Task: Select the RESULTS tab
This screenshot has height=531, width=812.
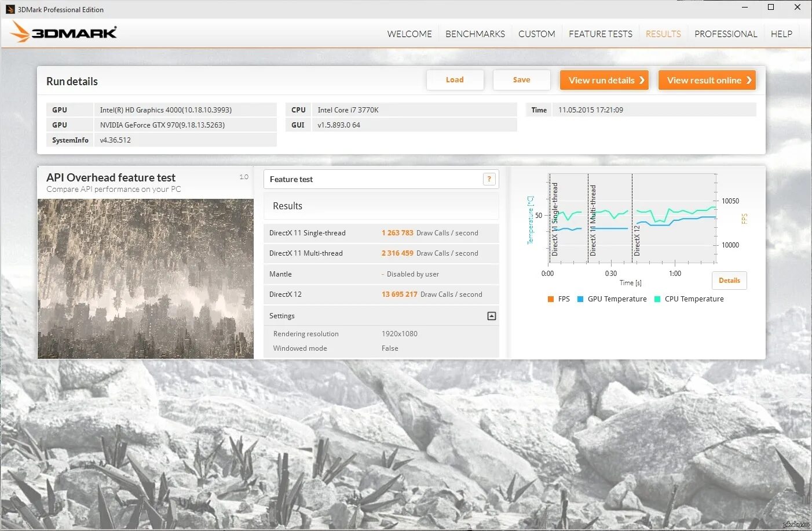Action: click(x=663, y=34)
